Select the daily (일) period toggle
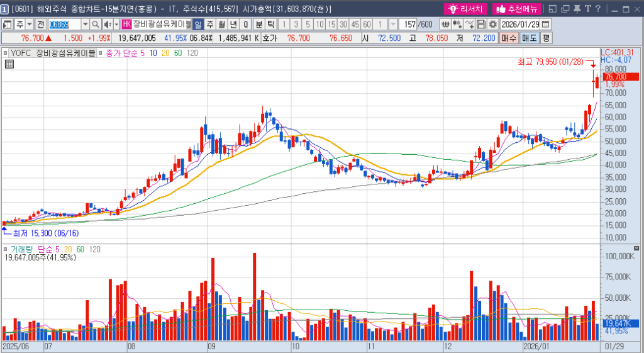This screenshot has width=644, height=353. coord(198,24)
